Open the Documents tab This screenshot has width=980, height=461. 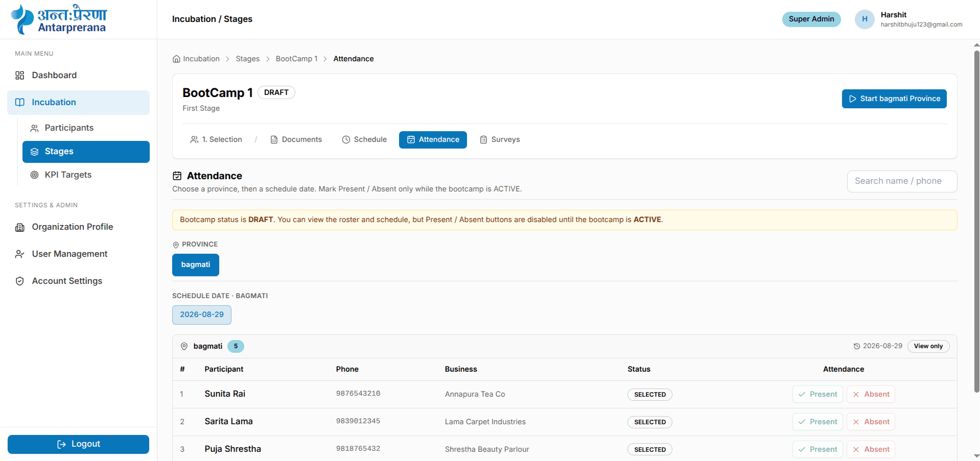click(296, 140)
